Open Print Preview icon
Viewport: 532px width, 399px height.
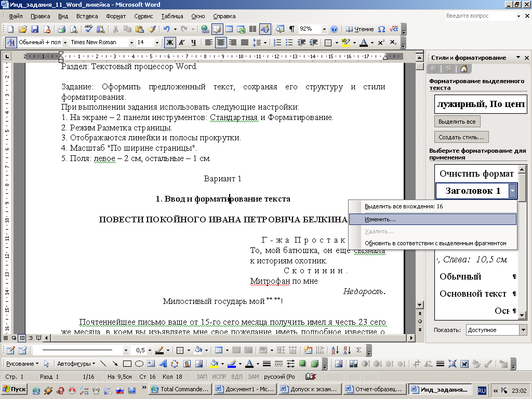click(x=73, y=29)
